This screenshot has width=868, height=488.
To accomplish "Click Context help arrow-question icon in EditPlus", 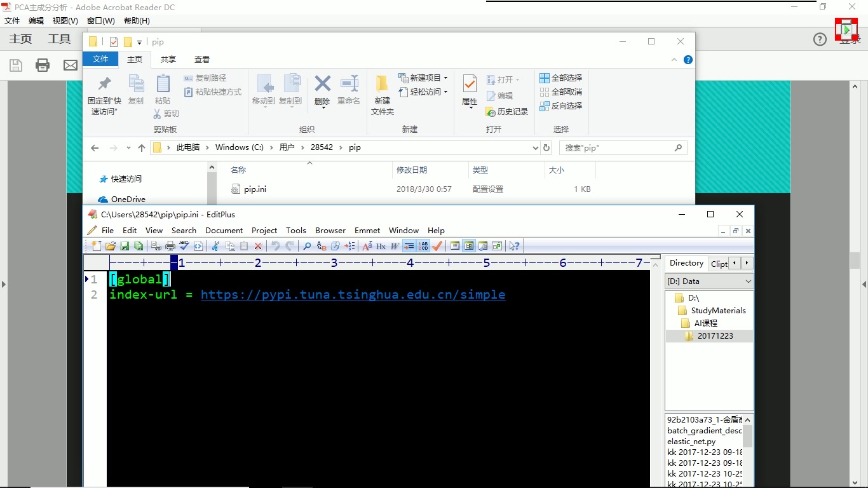I will (x=514, y=246).
